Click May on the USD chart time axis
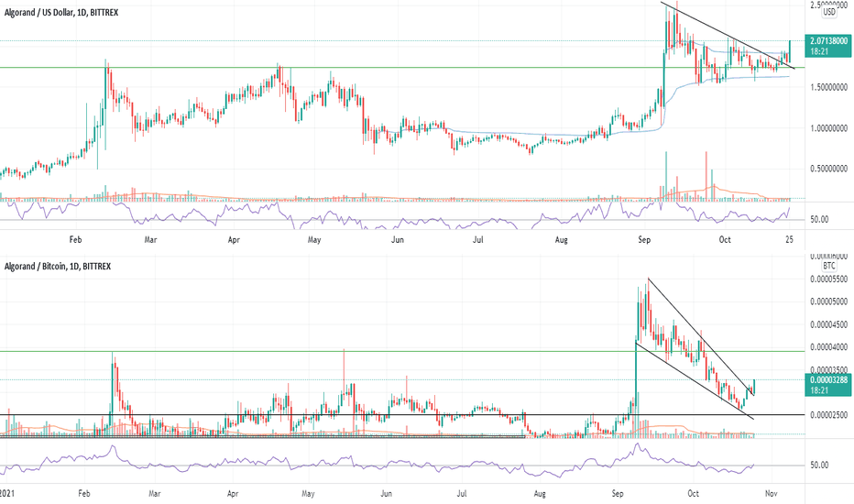The image size is (854, 504). (314, 240)
